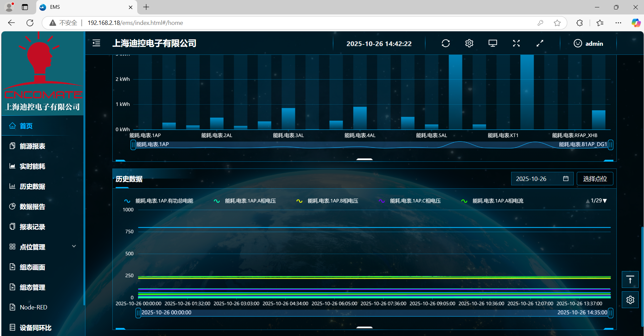Open the admin user menu
644x336 pixels.
(588, 43)
